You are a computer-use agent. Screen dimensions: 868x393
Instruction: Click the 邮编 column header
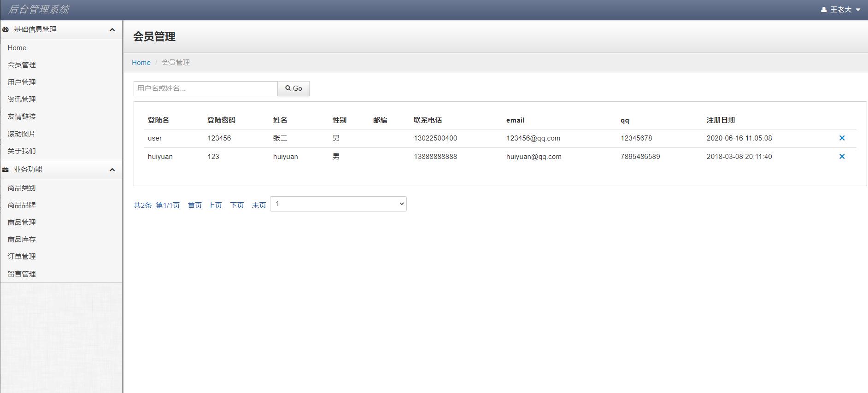point(380,120)
